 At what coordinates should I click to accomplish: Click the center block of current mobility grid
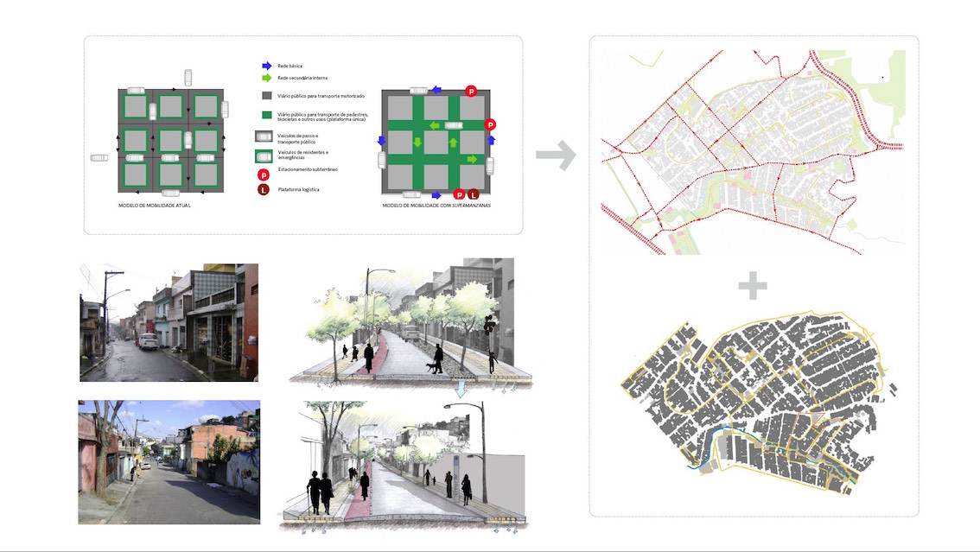[170, 140]
